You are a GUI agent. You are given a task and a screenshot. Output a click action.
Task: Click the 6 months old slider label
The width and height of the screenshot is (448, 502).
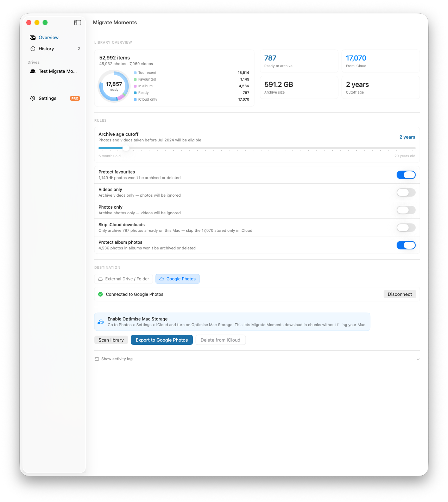point(109,156)
